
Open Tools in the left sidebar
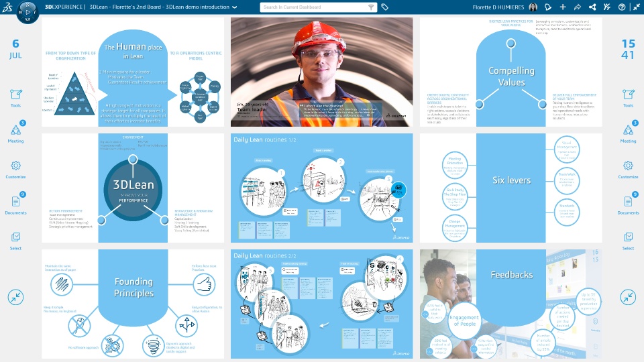coord(15,98)
